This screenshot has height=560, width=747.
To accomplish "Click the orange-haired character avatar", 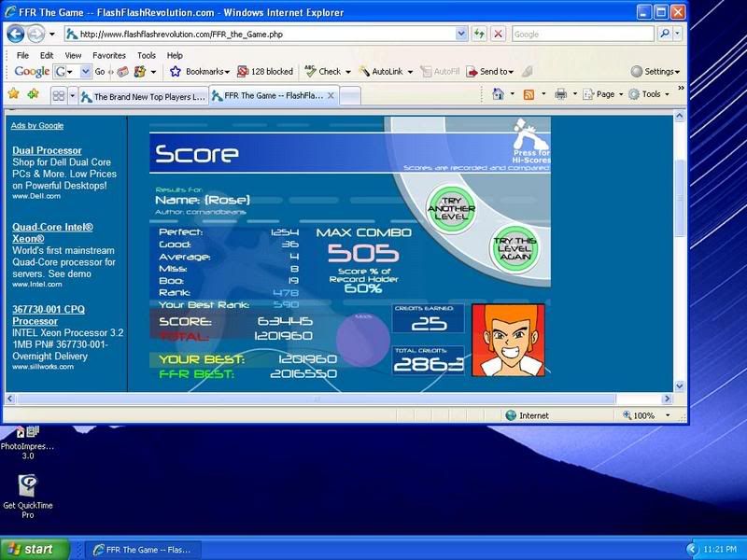I will (508, 340).
